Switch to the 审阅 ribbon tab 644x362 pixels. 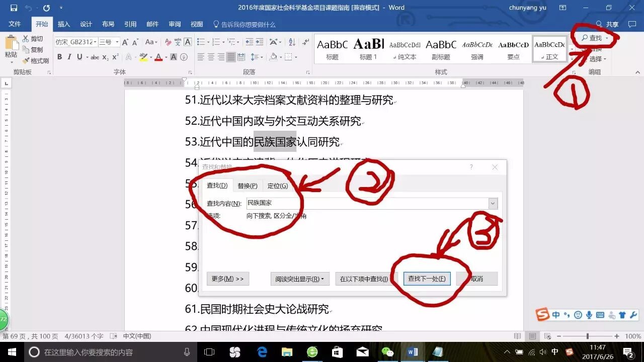pyautogui.click(x=175, y=24)
